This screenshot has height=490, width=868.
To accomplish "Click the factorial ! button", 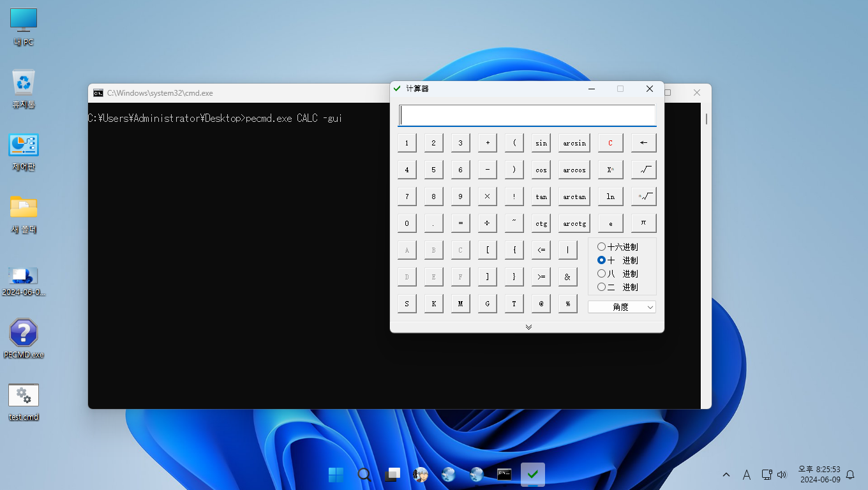I will [x=514, y=197].
